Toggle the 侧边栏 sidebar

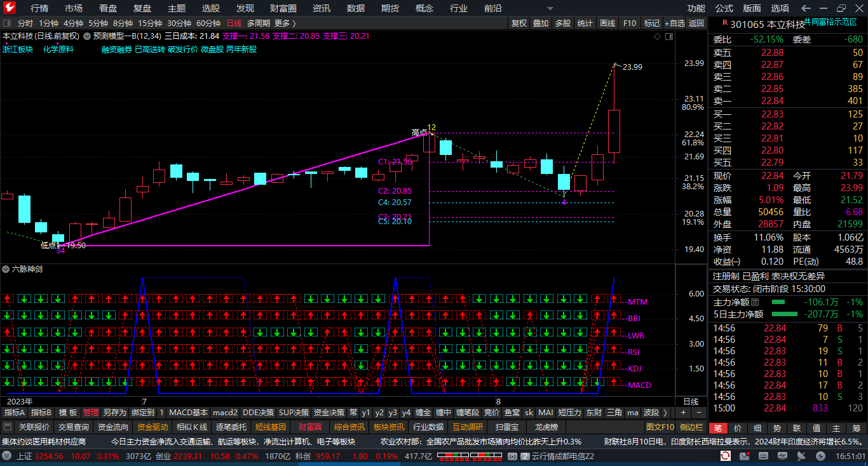[691, 427]
